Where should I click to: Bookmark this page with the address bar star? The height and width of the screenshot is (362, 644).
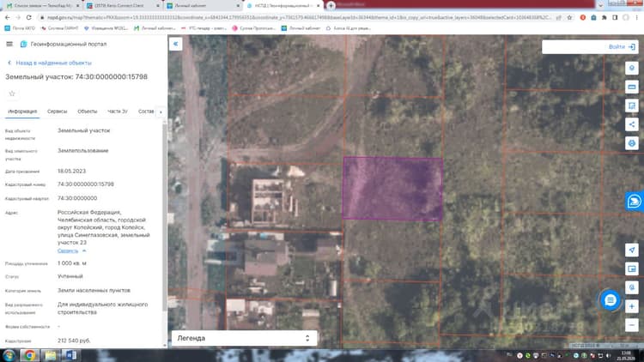[569, 18]
